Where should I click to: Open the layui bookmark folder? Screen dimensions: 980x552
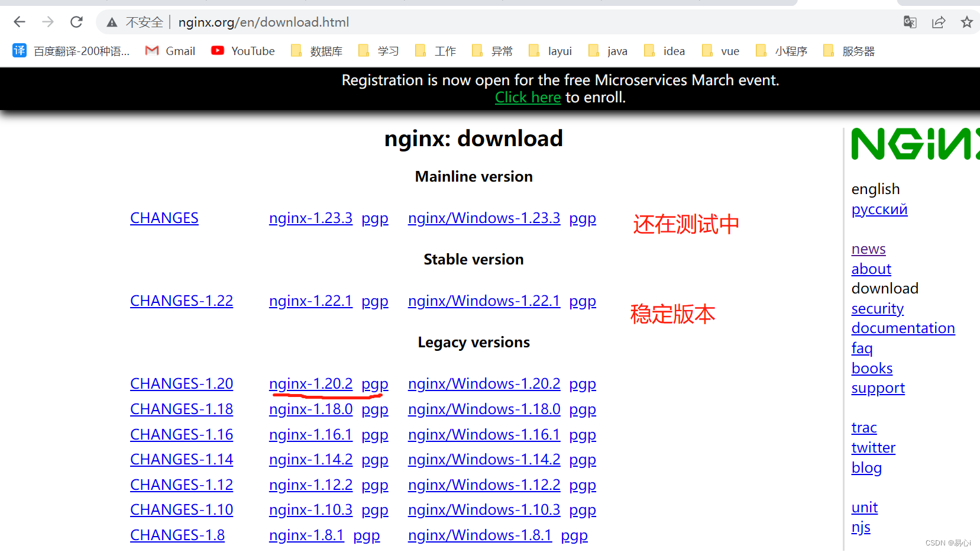(x=550, y=51)
